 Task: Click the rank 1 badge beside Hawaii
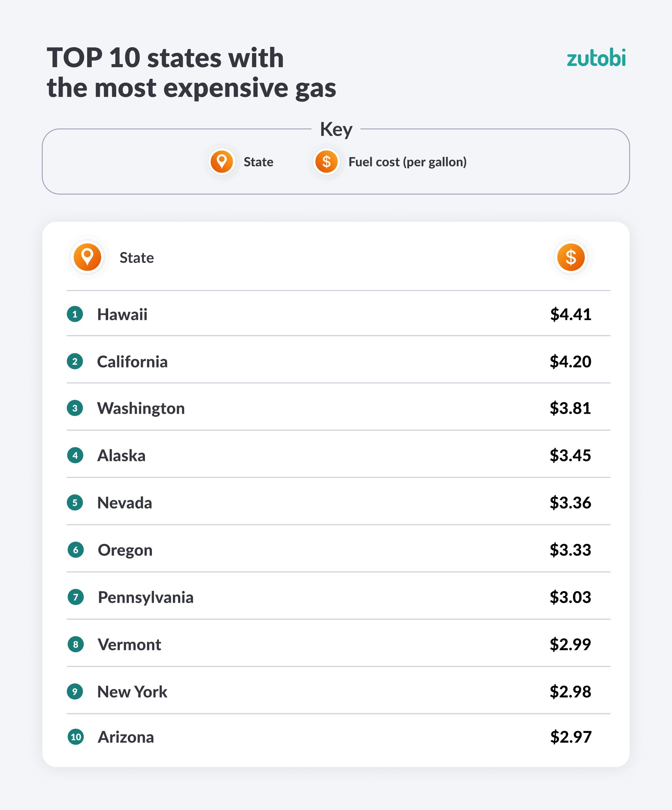click(x=75, y=314)
